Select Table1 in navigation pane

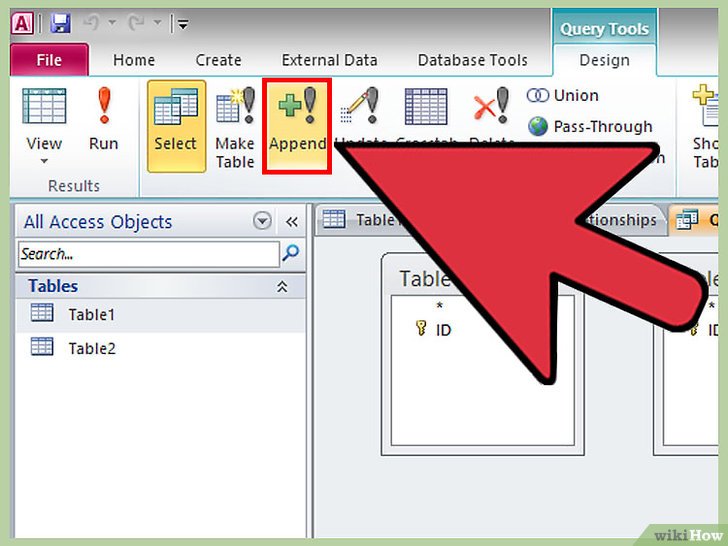[x=161, y=314]
